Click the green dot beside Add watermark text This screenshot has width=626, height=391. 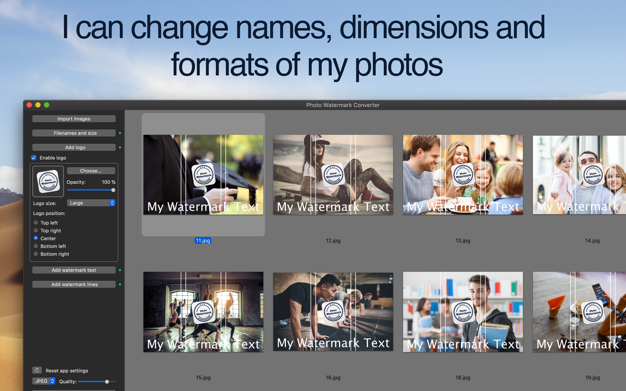[120, 270]
